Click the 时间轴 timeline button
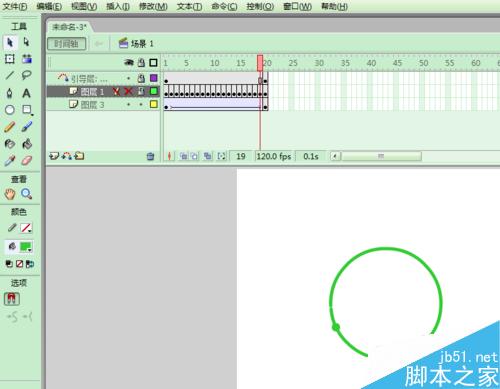 tap(66, 44)
